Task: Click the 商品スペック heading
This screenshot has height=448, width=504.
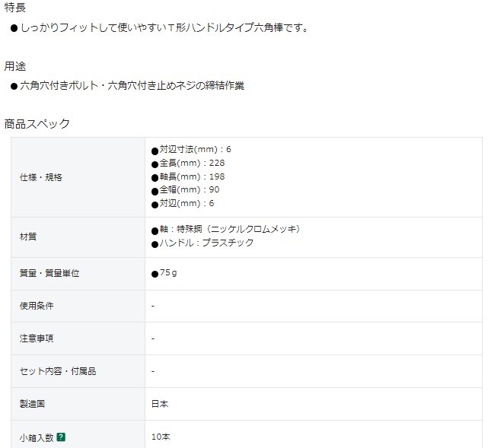Action: pos(37,123)
